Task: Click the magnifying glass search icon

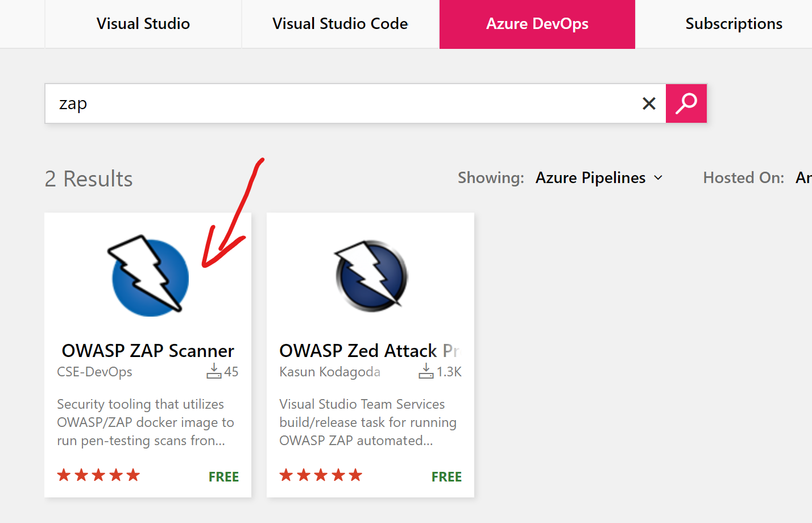Action: (686, 103)
